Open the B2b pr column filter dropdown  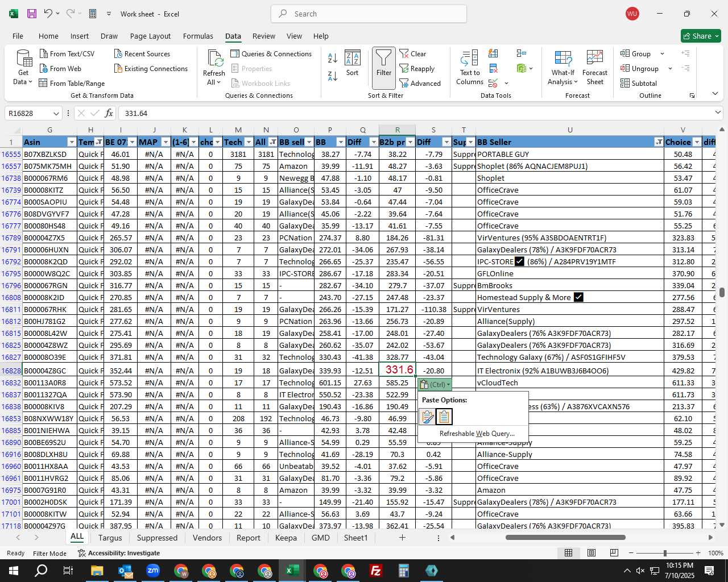(411, 142)
